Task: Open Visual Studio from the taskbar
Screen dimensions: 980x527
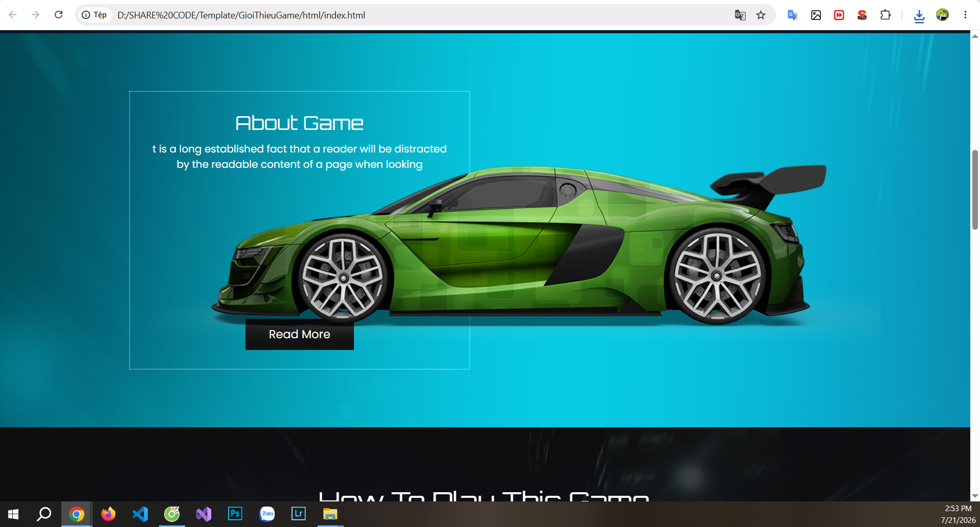Action: (204, 514)
